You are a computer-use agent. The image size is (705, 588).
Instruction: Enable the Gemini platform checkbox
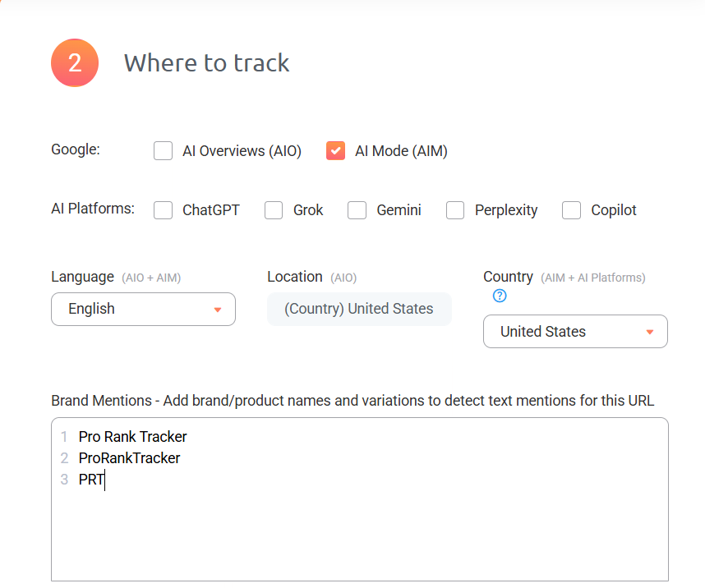click(x=357, y=210)
